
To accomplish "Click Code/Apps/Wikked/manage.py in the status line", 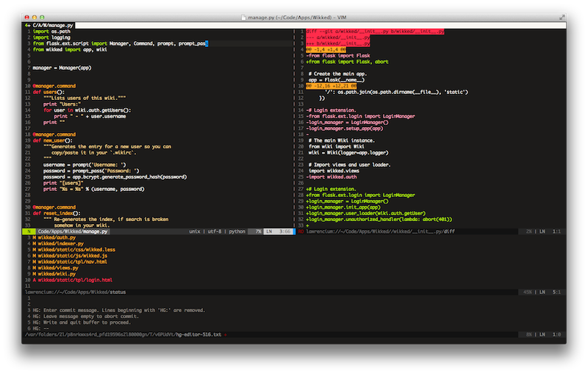I will point(73,231).
